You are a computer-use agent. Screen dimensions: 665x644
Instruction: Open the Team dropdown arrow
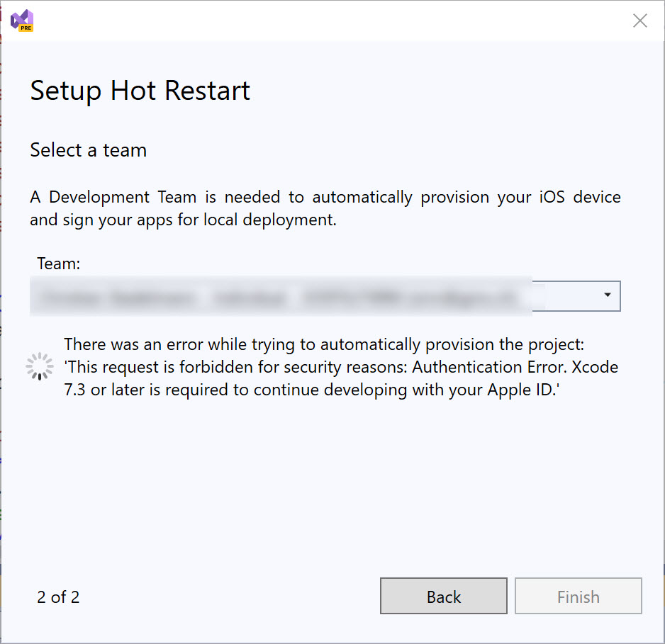608,295
